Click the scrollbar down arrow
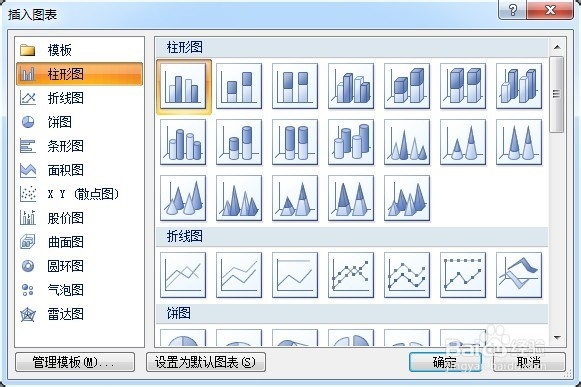 point(557,337)
